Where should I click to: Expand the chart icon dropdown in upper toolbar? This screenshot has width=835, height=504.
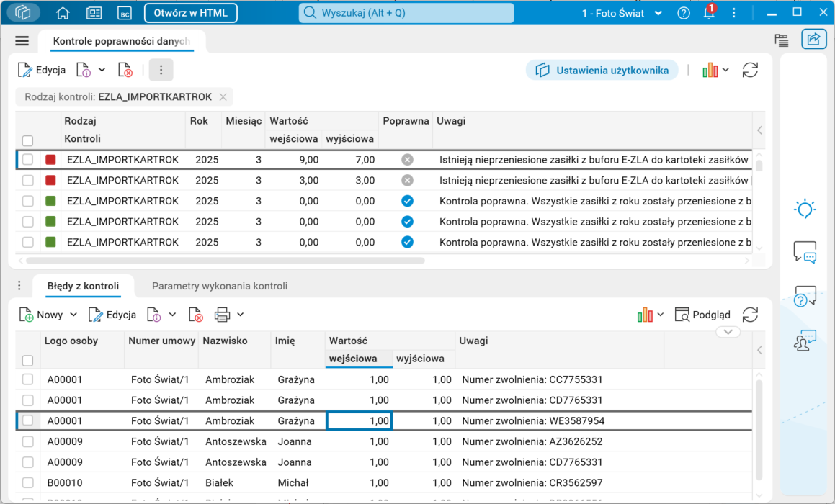(725, 70)
